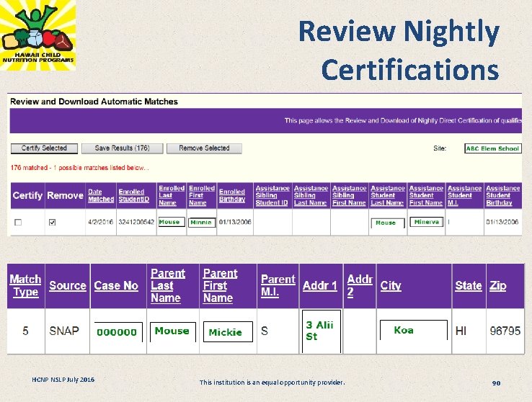This screenshot has height=402, width=532.
Task: Sort by Assistance Sibling Student ID header
Action: click(272, 195)
